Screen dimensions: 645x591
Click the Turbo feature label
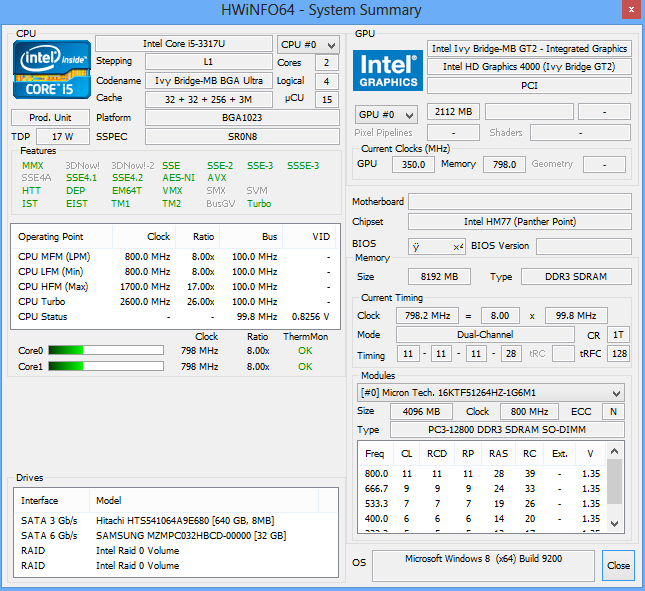(x=259, y=204)
